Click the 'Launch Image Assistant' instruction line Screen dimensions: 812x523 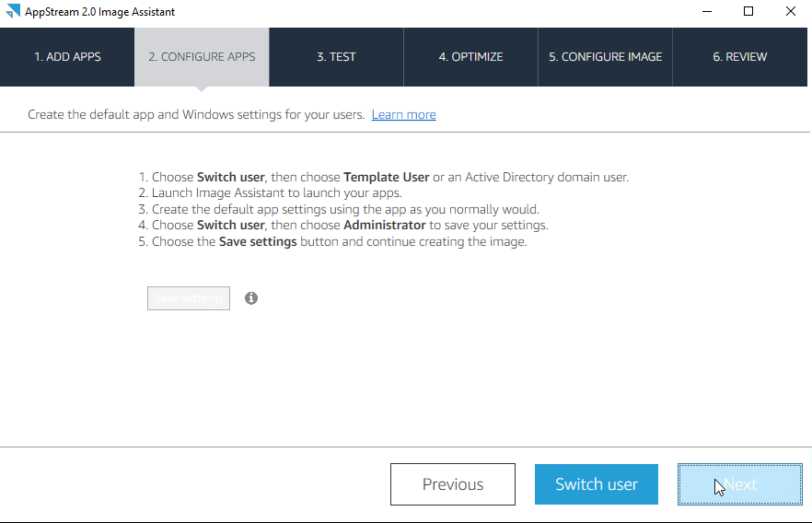point(277,193)
